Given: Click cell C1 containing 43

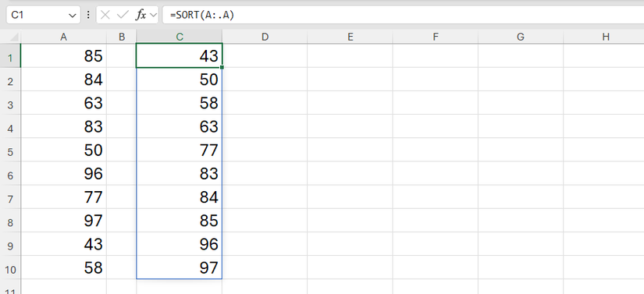Looking at the screenshot, I should click(180, 56).
